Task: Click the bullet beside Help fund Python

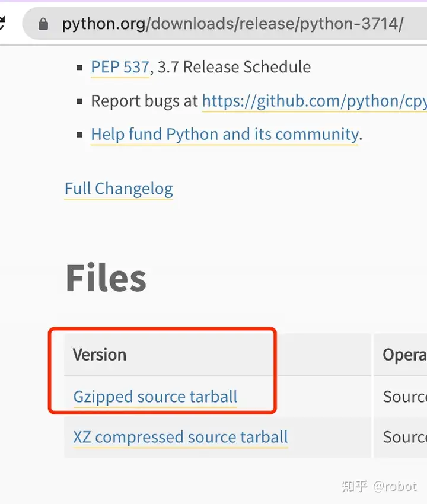Action: click(79, 135)
